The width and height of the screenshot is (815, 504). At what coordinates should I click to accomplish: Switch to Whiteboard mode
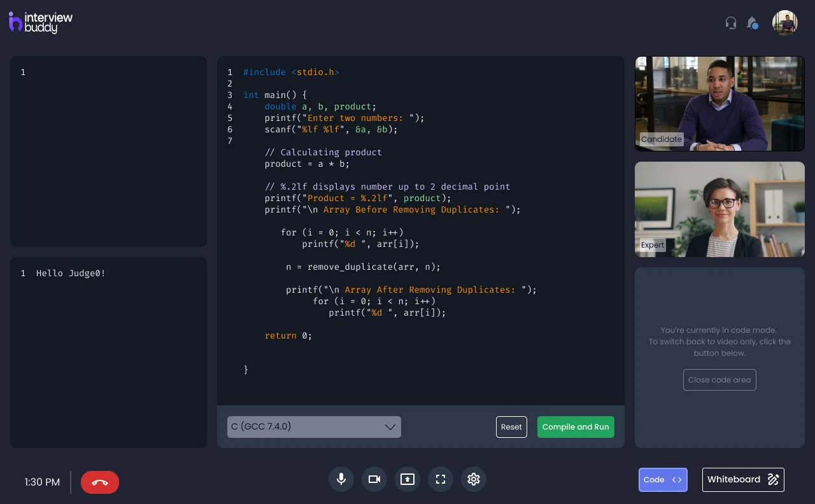(742, 480)
